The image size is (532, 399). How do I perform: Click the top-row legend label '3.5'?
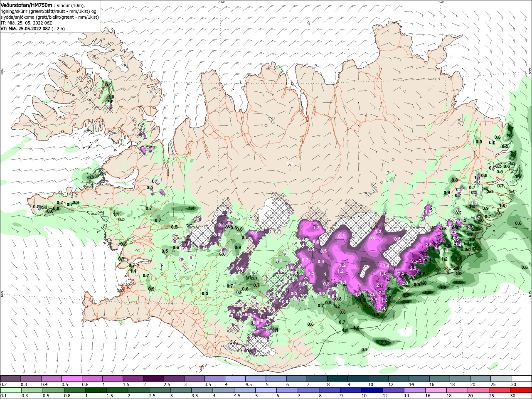coord(208,384)
